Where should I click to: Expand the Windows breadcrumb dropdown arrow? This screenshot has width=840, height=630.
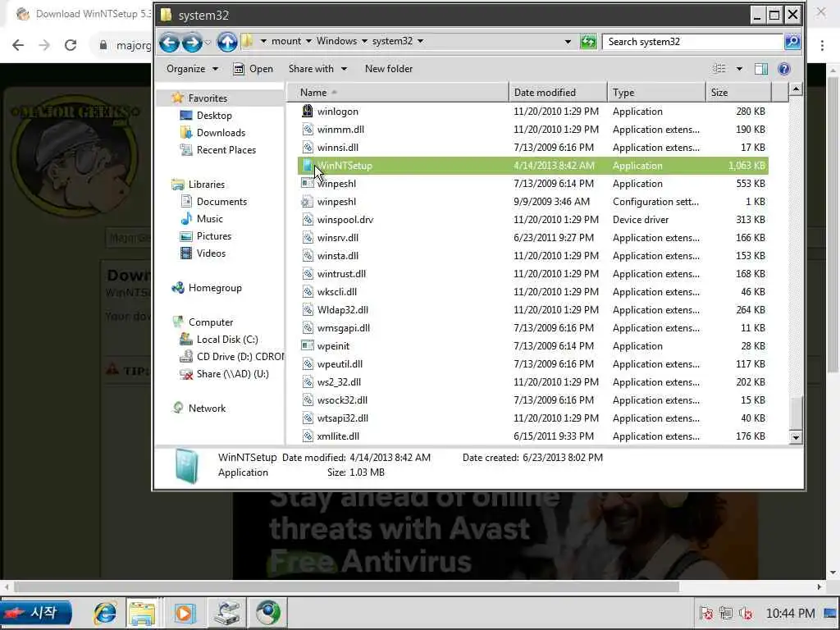pyautogui.click(x=364, y=41)
